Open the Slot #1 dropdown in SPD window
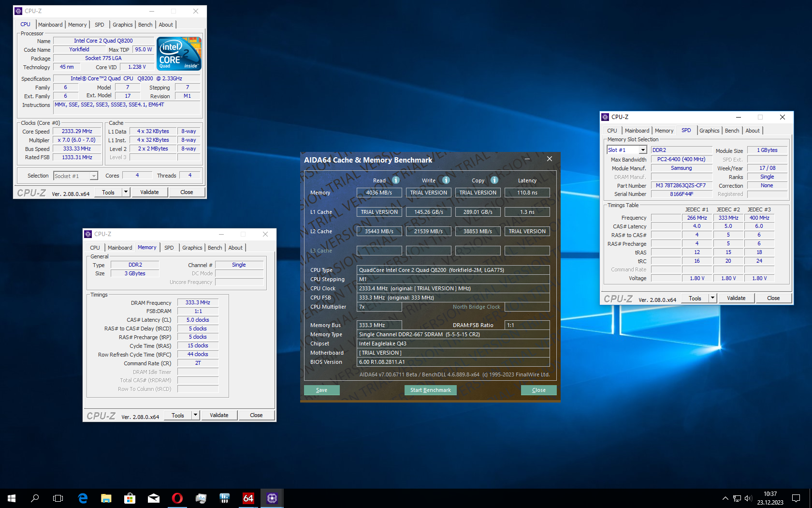The image size is (812, 508). pyautogui.click(x=643, y=150)
